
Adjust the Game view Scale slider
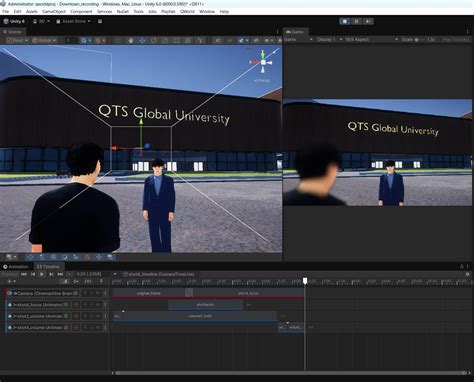[421, 39]
